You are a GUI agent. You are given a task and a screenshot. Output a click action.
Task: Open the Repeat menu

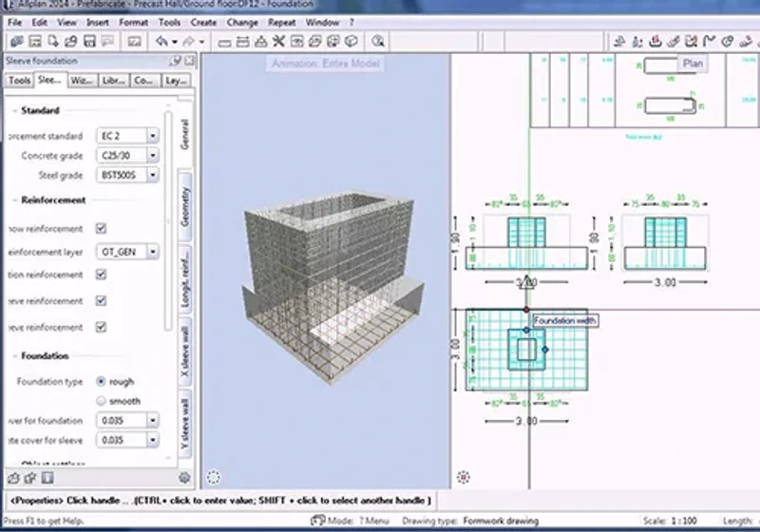click(x=281, y=22)
